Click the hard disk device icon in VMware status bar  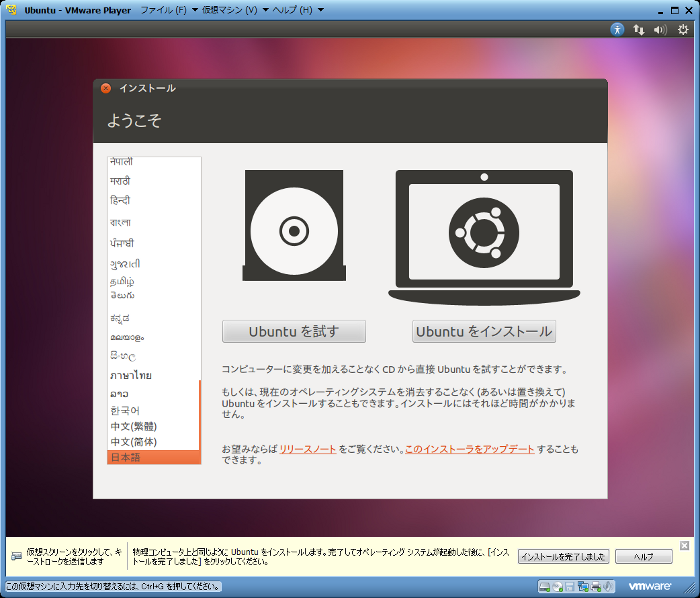[545, 586]
